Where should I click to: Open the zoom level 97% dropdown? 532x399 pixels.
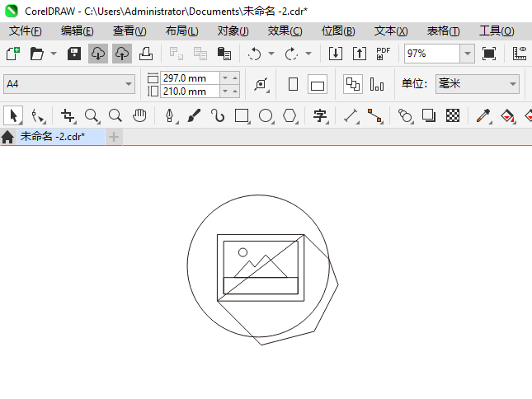click(x=467, y=54)
